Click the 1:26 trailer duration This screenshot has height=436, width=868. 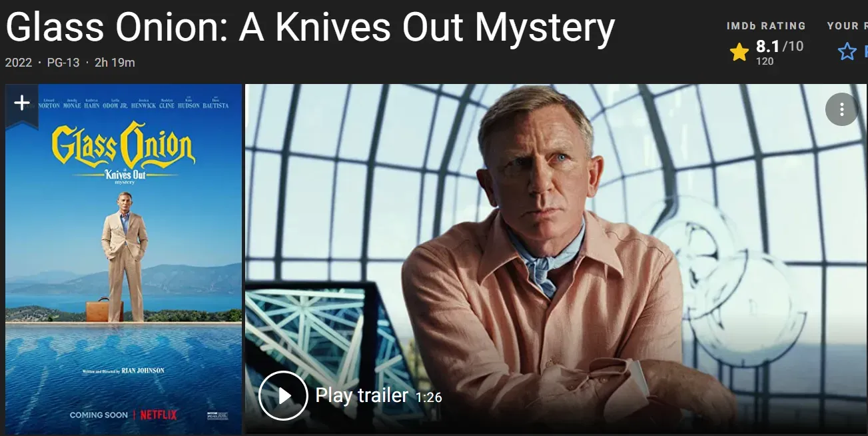429,397
